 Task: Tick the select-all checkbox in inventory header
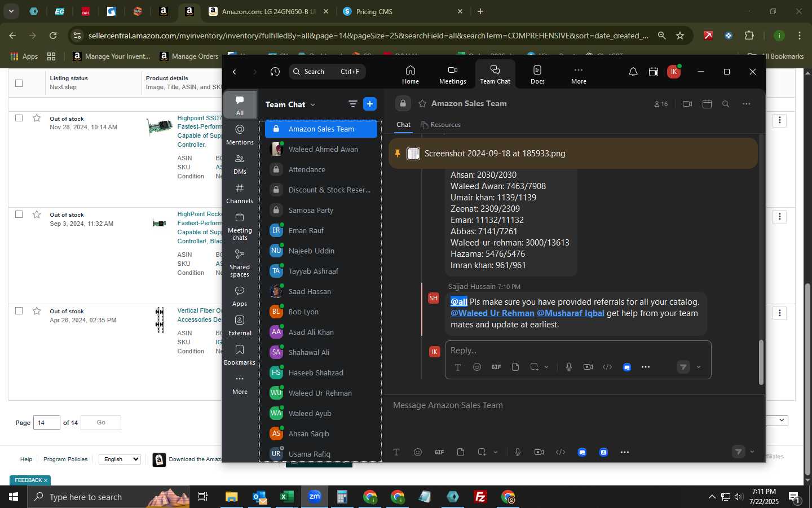pyautogui.click(x=19, y=83)
